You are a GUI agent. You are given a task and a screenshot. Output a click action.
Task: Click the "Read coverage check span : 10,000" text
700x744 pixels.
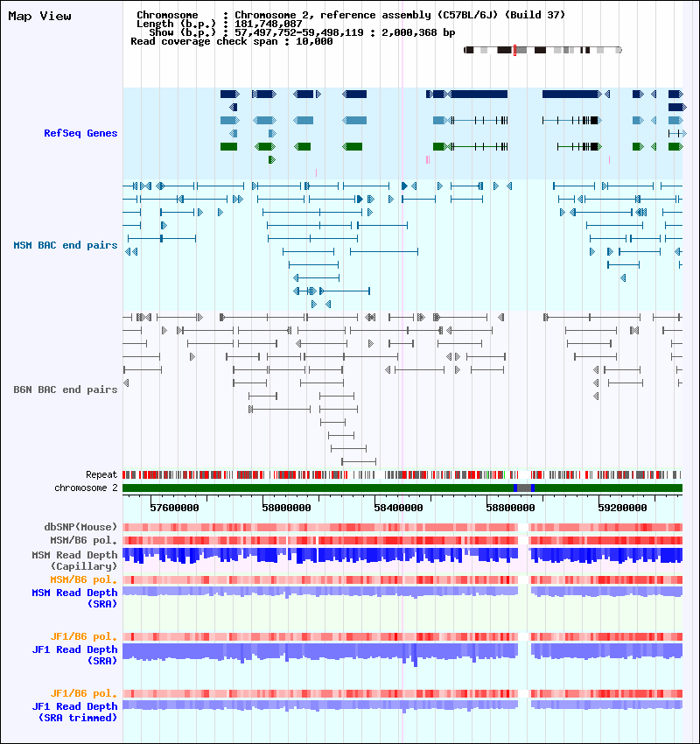[232, 41]
